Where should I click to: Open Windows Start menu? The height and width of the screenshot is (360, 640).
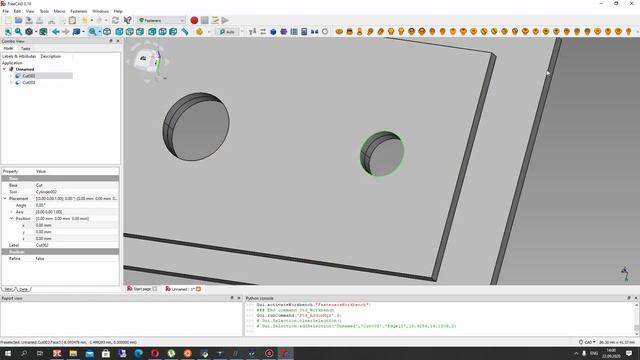tap(8, 353)
